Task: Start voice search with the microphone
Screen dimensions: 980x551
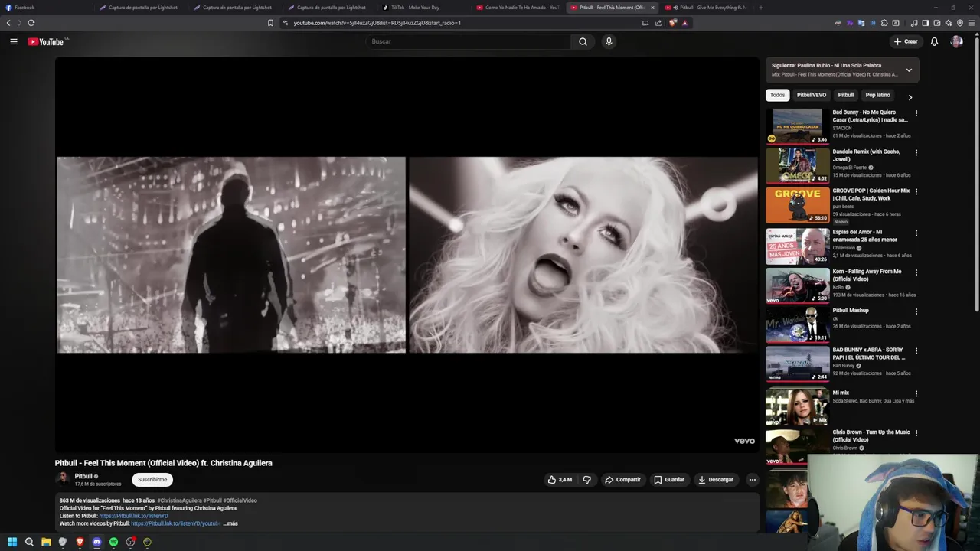Action: [x=609, y=41]
